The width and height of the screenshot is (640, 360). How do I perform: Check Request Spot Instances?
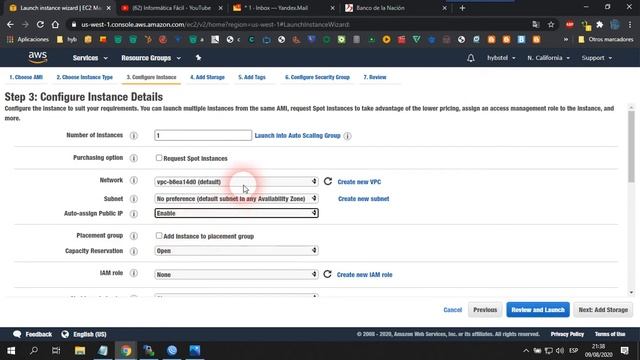tap(159, 158)
